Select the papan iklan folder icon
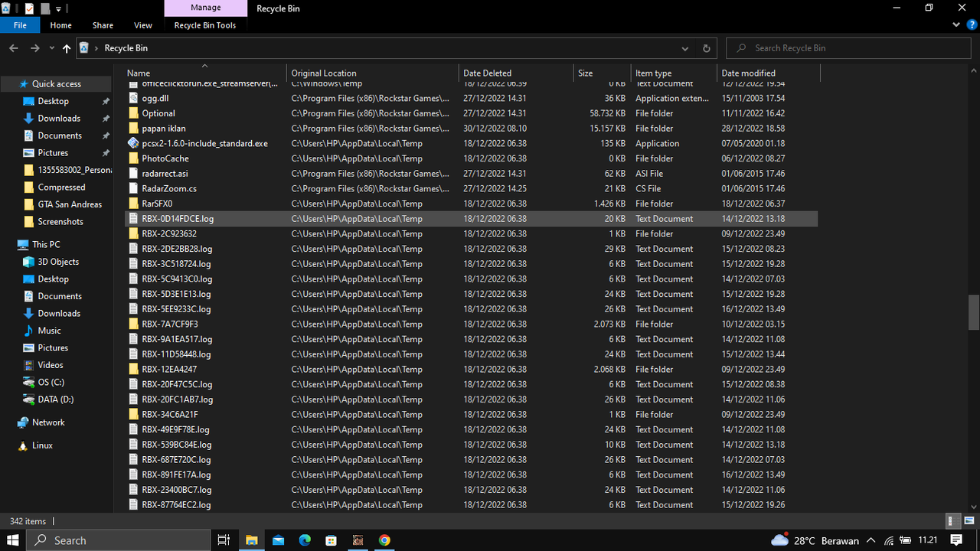 (133, 129)
